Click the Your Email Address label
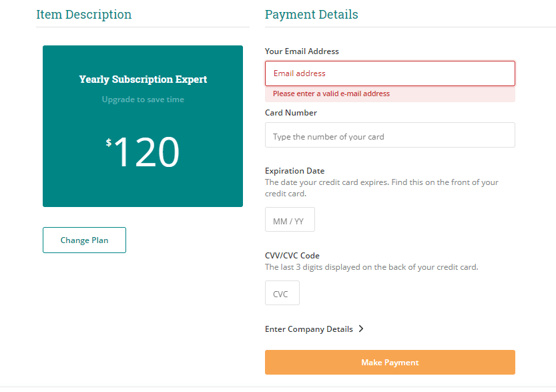This screenshot has width=556, height=392. [301, 51]
